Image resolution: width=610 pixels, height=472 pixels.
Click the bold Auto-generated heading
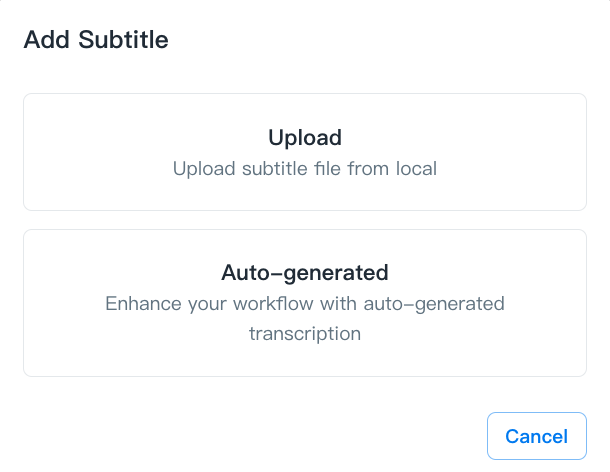[304, 272]
